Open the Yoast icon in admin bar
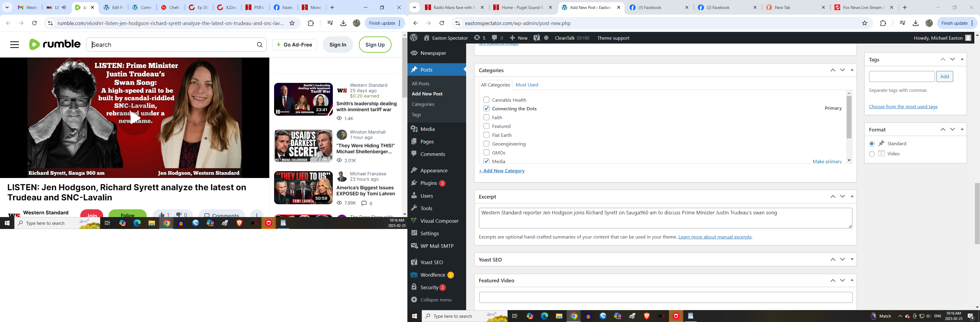Viewport: 980px width, 322px height. 537,38
